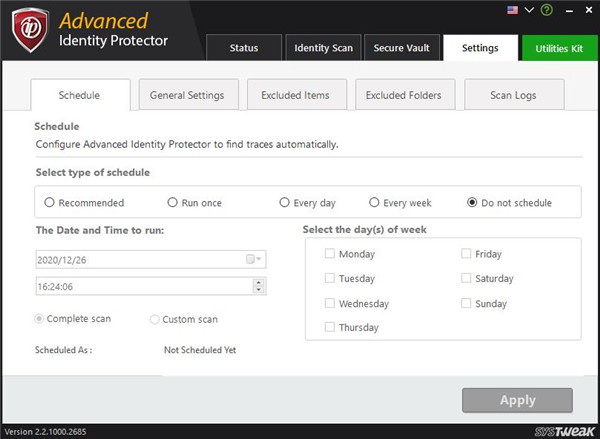600x439 pixels.
Task: Select the Schedule sub-tab
Action: click(80, 95)
